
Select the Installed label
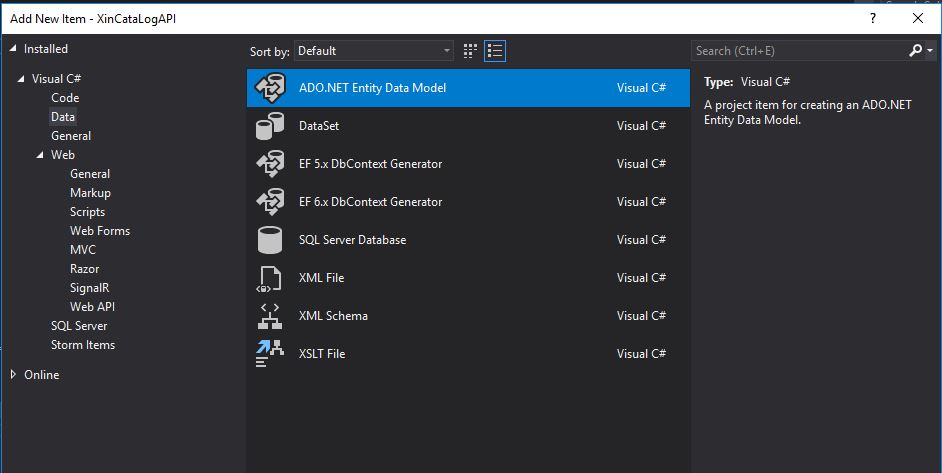click(46, 49)
